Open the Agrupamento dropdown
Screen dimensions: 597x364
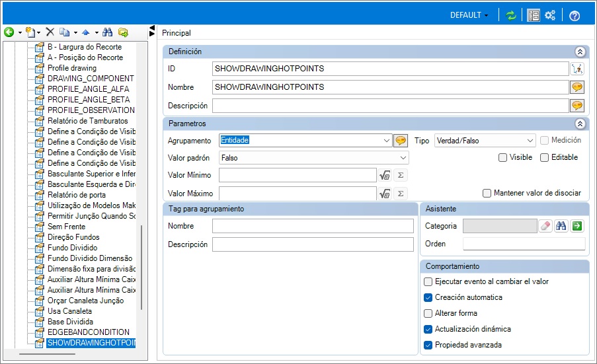tap(387, 140)
